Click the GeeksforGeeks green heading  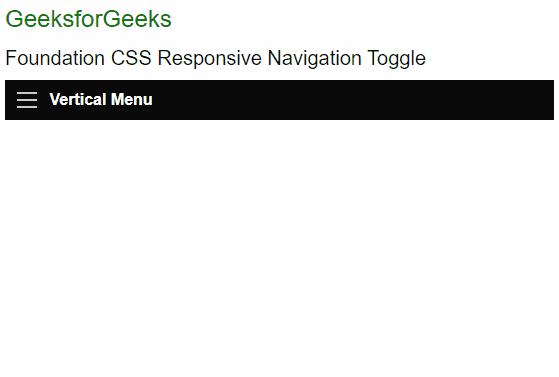[x=88, y=19]
